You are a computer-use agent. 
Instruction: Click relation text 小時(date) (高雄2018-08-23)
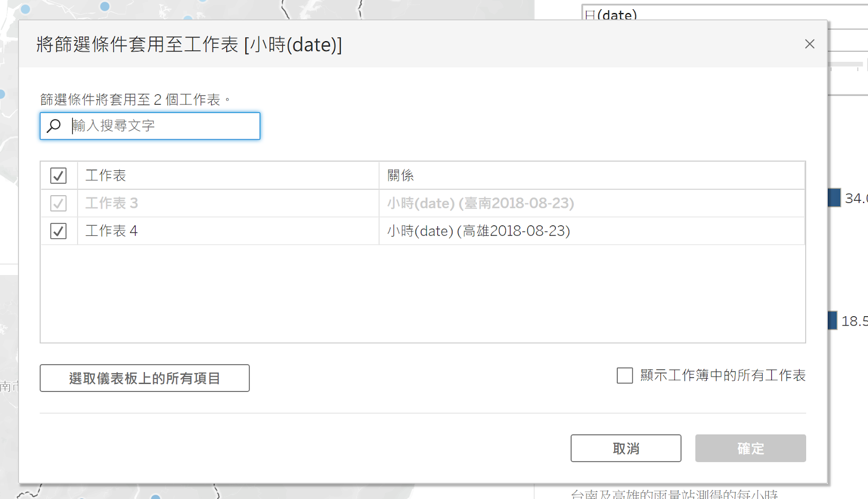click(478, 231)
